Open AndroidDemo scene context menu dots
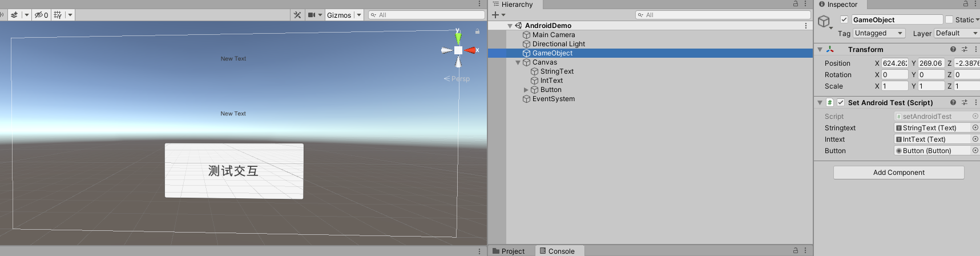The width and height of the screenshot is (980, 256). click(x=806, y=26)
